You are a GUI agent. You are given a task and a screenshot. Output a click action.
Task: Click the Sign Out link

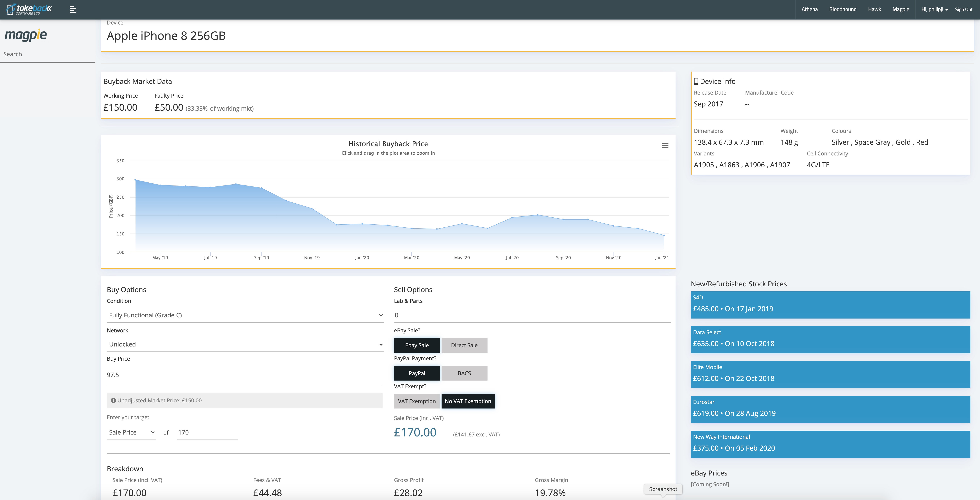coord(963,10)
